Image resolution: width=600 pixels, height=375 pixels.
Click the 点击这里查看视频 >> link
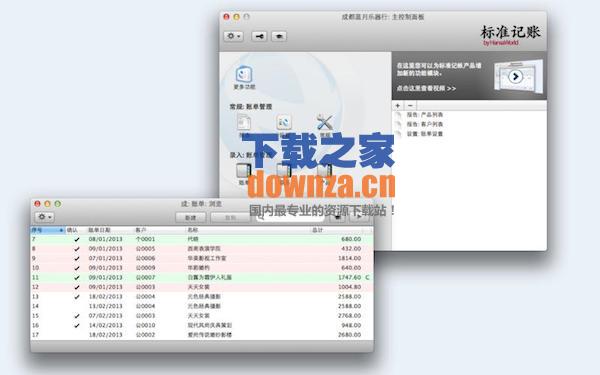(x=426, y=88)
